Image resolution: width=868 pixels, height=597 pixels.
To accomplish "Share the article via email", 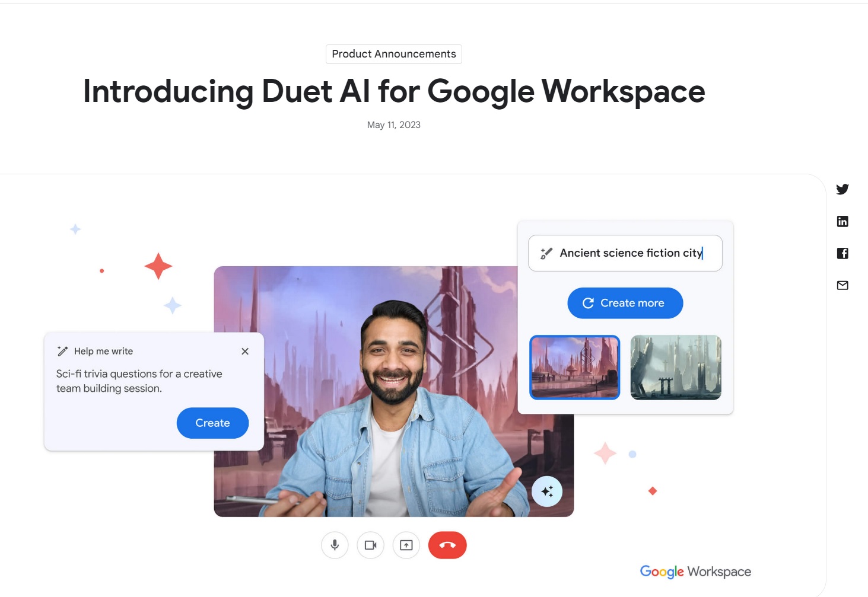I will [x=842, y=285].
